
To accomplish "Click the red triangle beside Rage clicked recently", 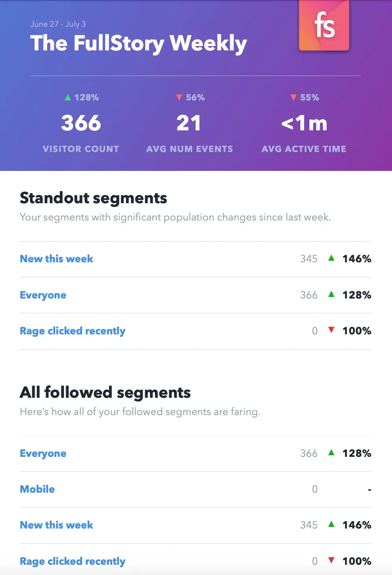I will [332, 330].
